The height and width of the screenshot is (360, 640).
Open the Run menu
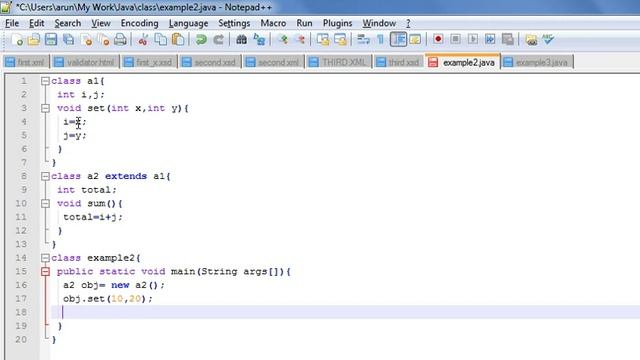coord(304,23)
